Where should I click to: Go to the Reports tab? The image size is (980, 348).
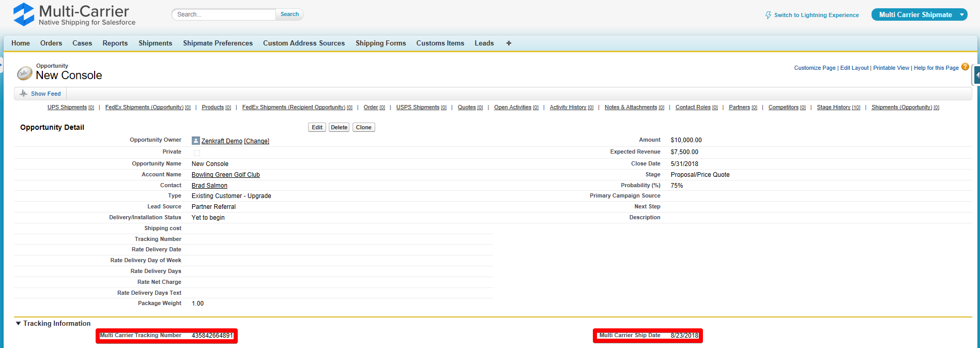115,43
